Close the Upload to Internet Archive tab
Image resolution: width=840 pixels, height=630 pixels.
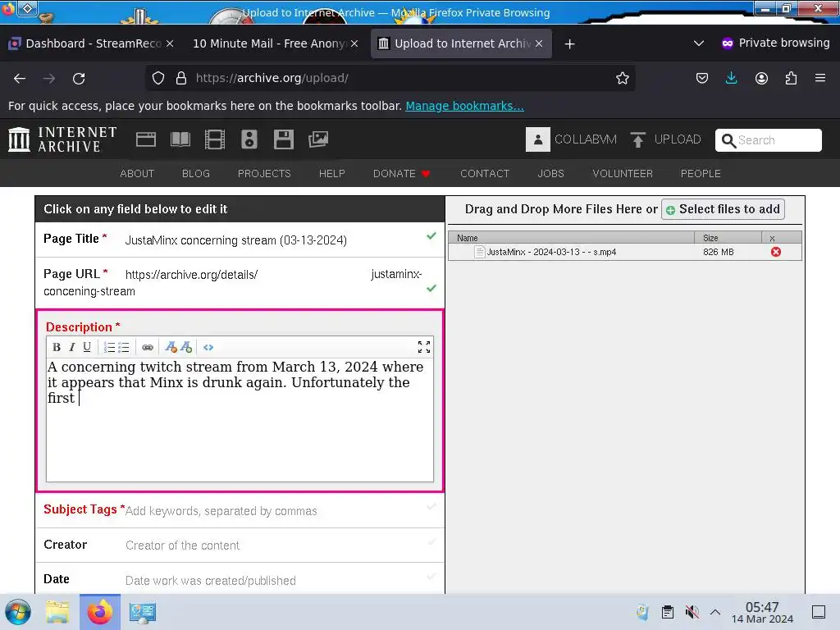(539, 43)
